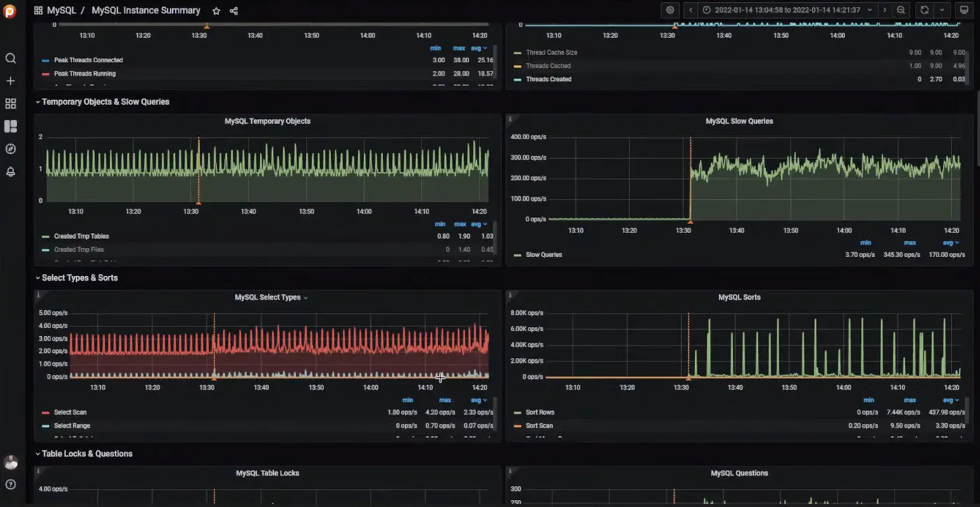Refresh the dashboard

point(925,10)
